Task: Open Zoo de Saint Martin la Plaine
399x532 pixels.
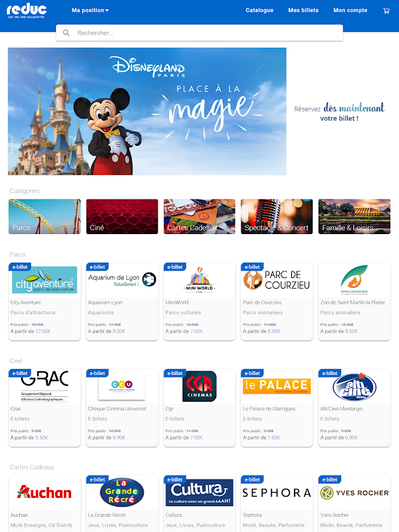Action: (x=352, y=303)
